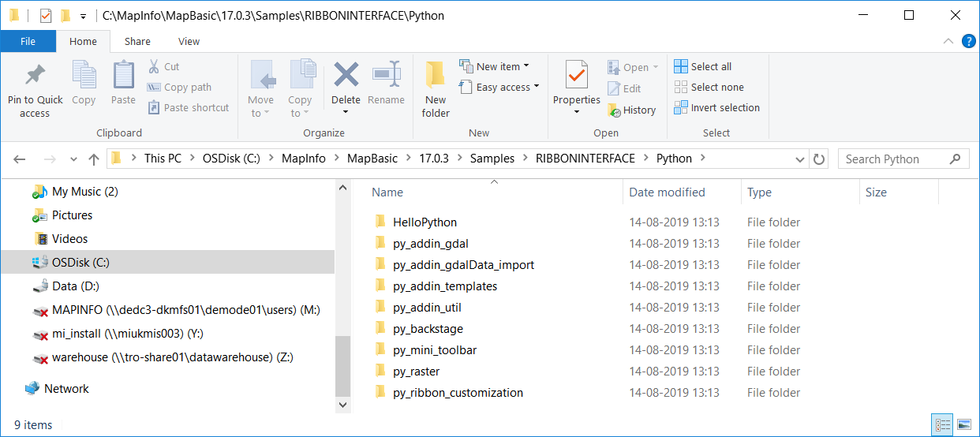Open Explorer help question mark icon
This screenshot has width=980, height=437.
coord(968,41)
